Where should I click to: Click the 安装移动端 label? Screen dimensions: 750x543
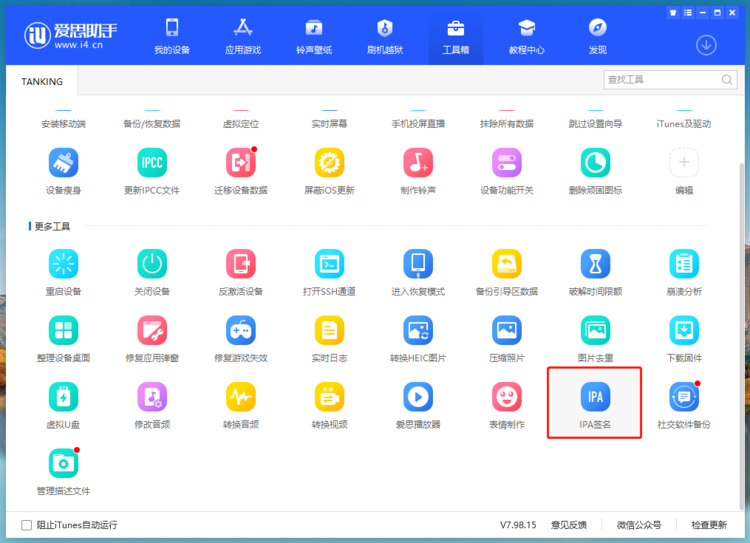pyautogui.click(x=63, y=124)
